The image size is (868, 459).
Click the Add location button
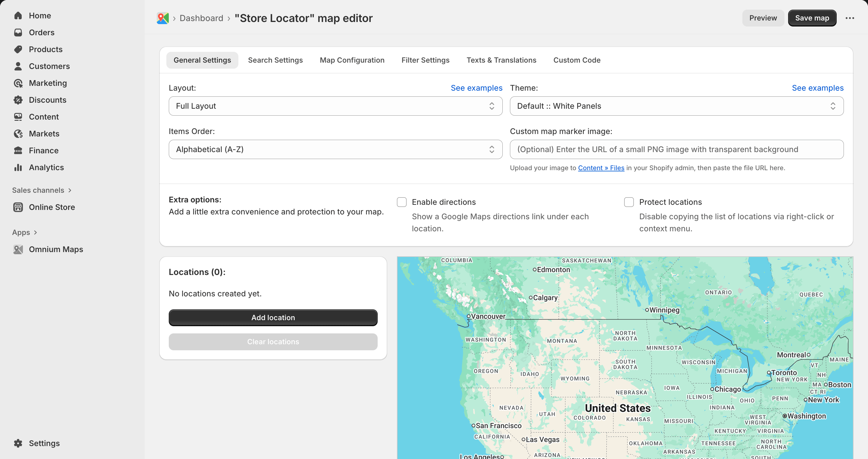[x=273, y=317]
